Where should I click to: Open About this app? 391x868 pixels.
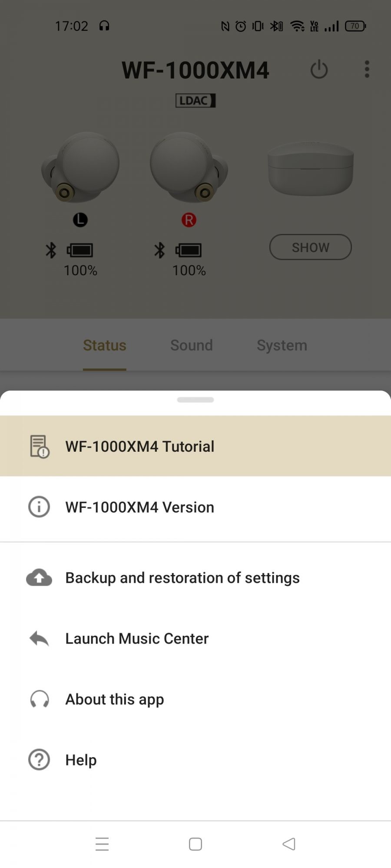115,699
